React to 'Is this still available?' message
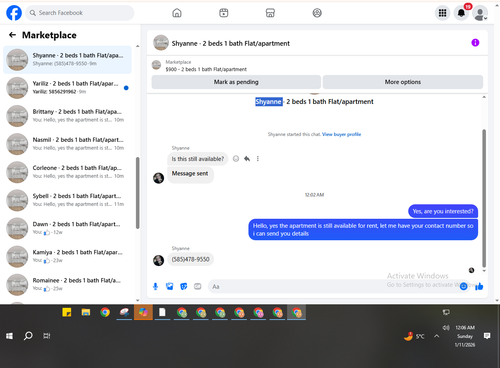Viewport: 500px width, 368px height. pos(236,159)
